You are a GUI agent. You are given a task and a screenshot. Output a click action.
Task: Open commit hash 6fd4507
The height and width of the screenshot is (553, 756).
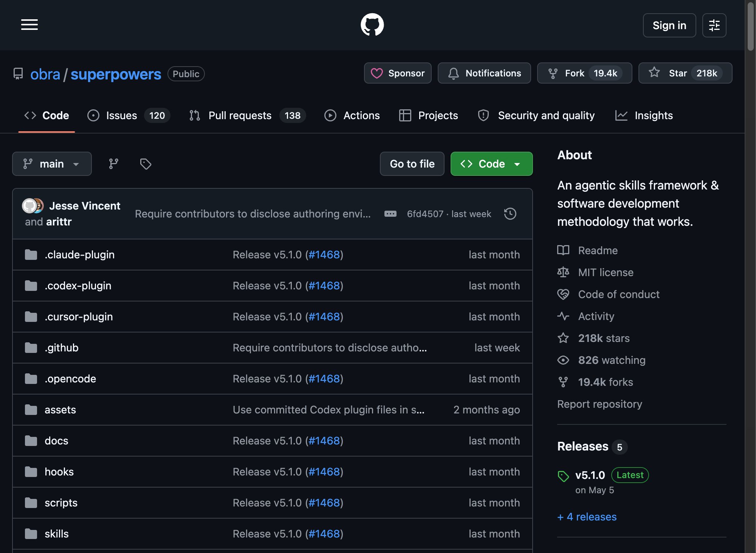coord(425,214)
